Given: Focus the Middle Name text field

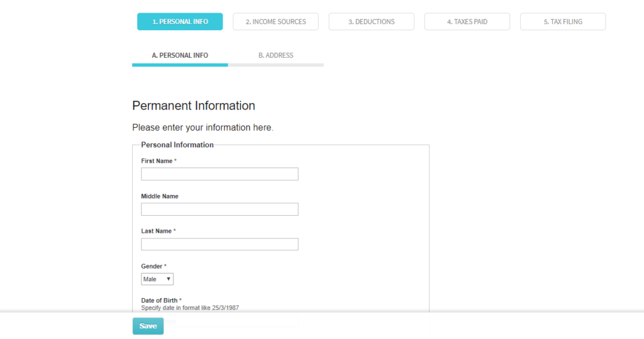Looking at the screenshot, I should (x=219, y=209).
